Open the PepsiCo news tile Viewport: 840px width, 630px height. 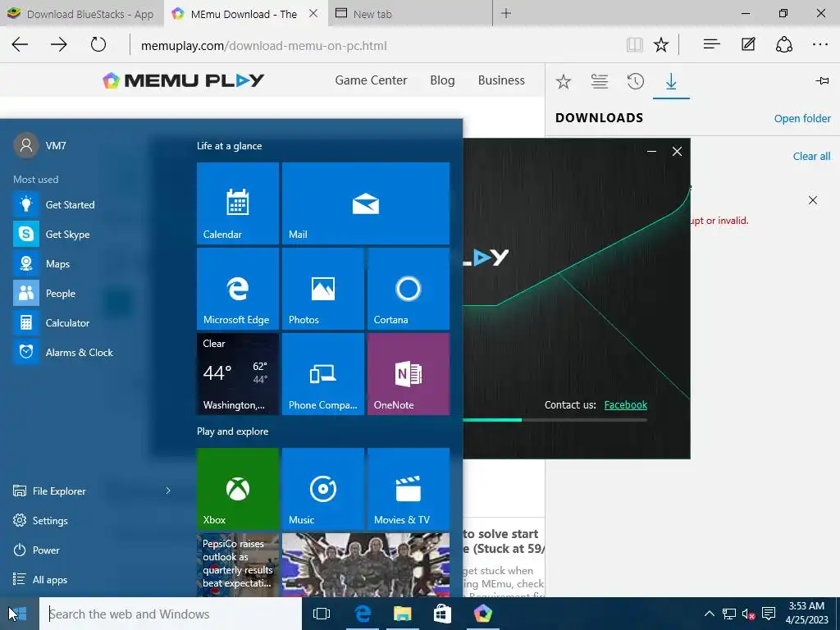(237, 564)
